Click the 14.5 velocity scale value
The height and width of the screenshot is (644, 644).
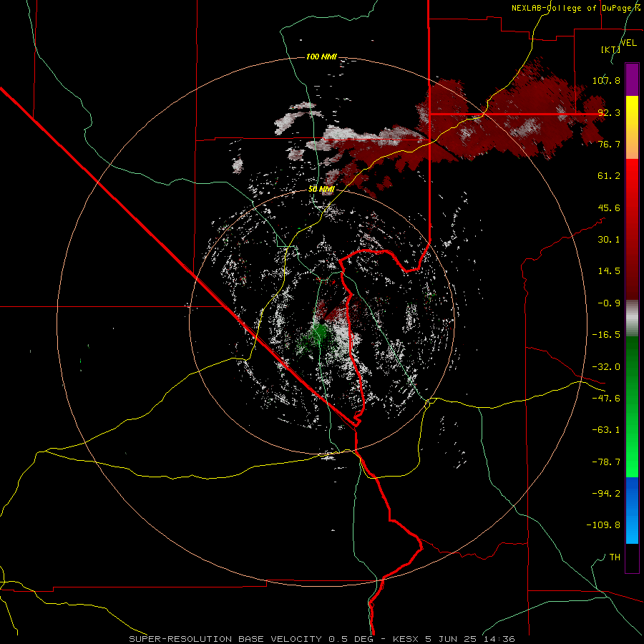[x=609, y=271]
